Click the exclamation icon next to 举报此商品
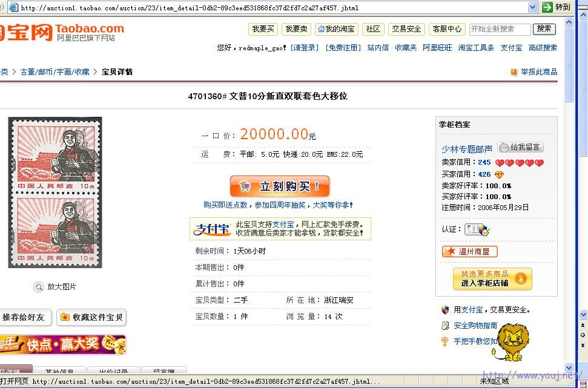 pyautogui.click(x=514, y=71)
